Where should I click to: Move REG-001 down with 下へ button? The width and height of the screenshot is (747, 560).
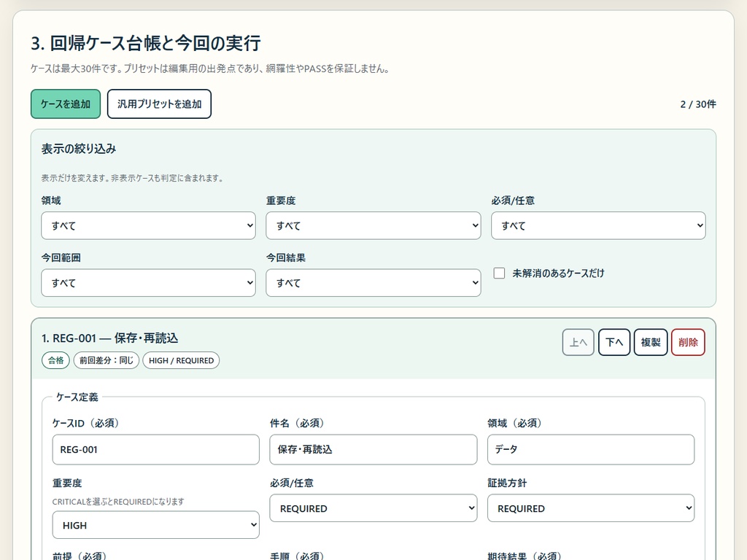coord(614,343)
